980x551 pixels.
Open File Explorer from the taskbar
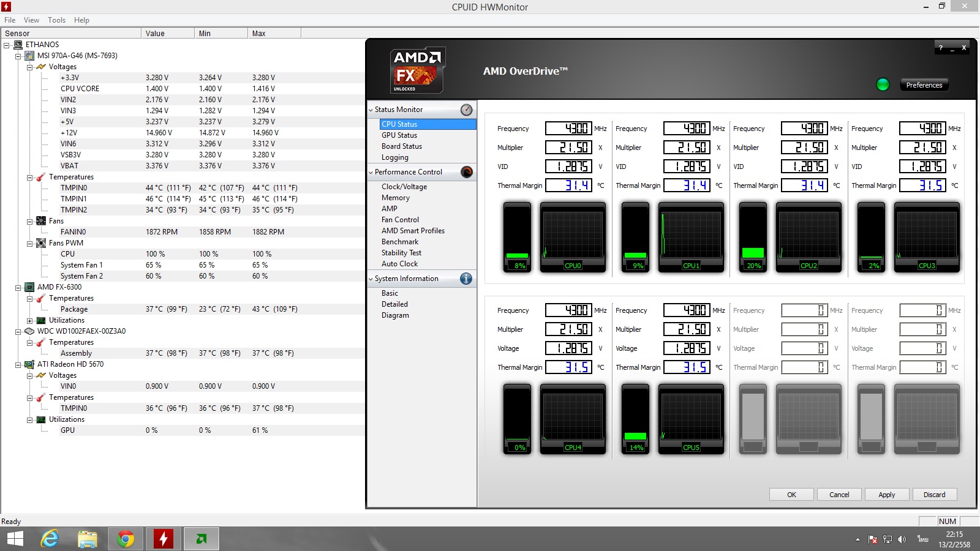[x=88, y=539]
